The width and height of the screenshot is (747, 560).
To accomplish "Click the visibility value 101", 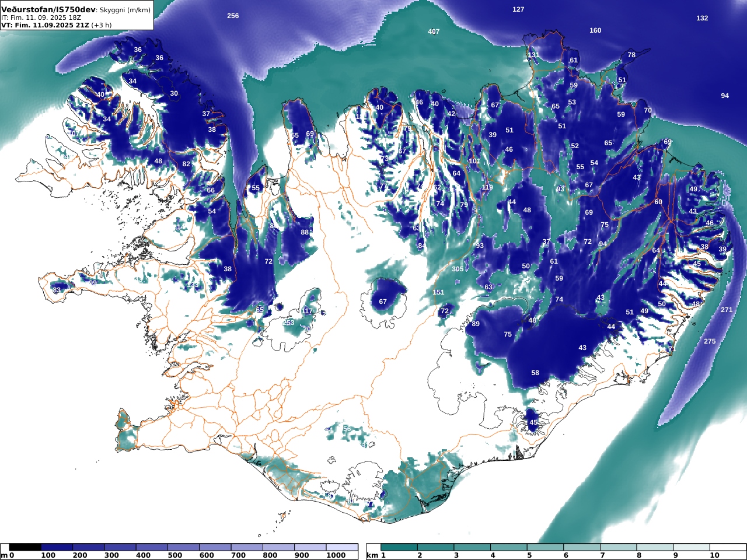I will tap(474, 161).
